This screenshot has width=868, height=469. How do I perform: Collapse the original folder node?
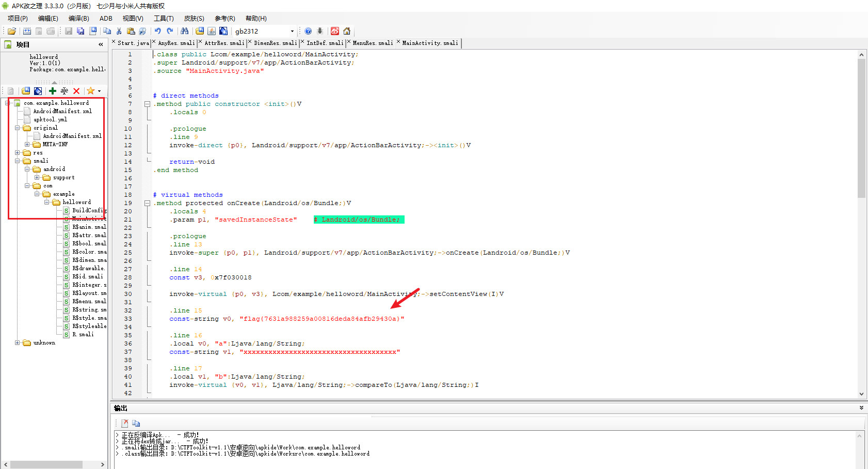(18, 128)
